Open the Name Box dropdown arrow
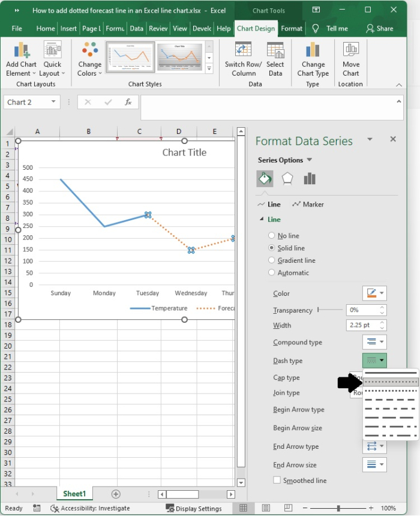Screen dimensions: 420x516 53,101
